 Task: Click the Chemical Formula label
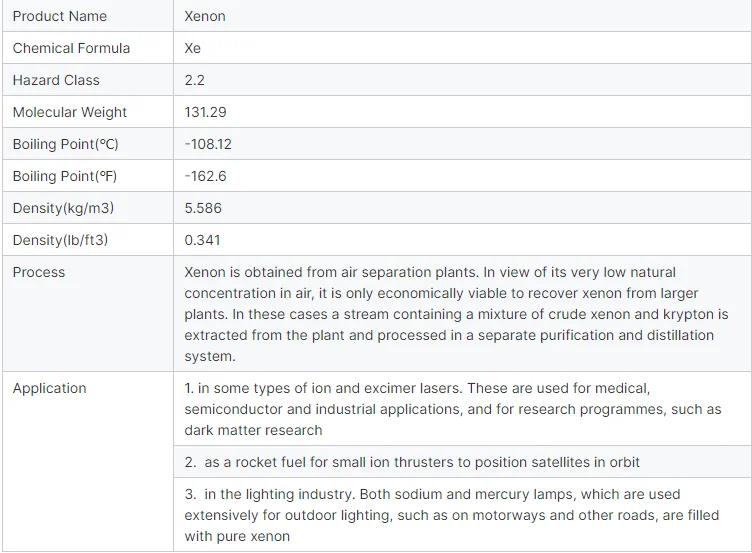tap(71, 48)
